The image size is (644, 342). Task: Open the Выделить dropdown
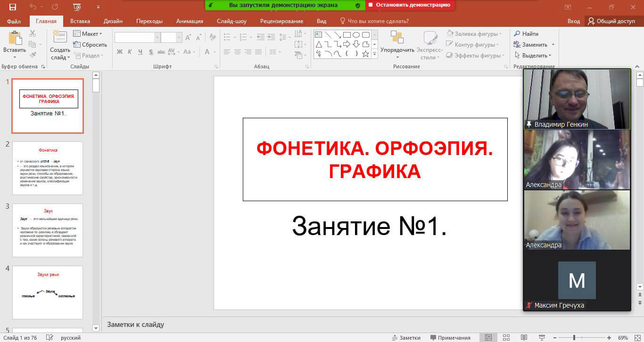point(533,56)
